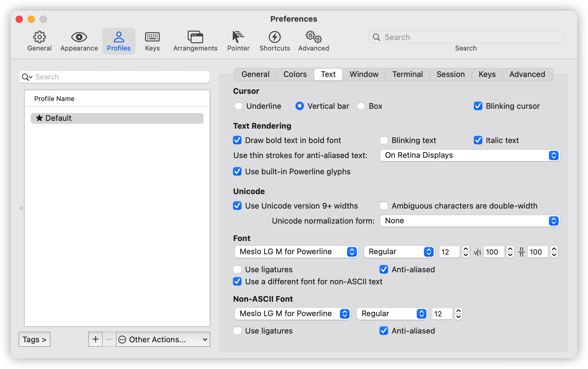
Task: Click the Tags > button
Action: pos(35,339)
